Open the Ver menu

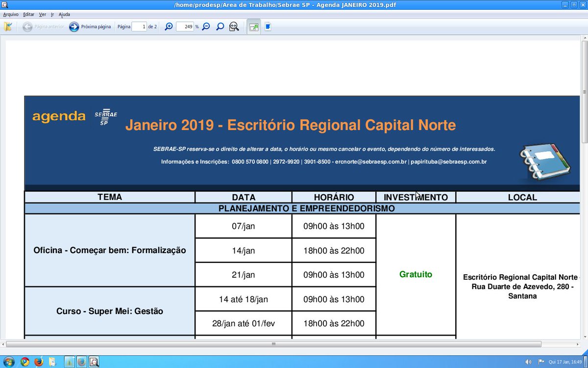pyautogui.click(x=43, y=14)
